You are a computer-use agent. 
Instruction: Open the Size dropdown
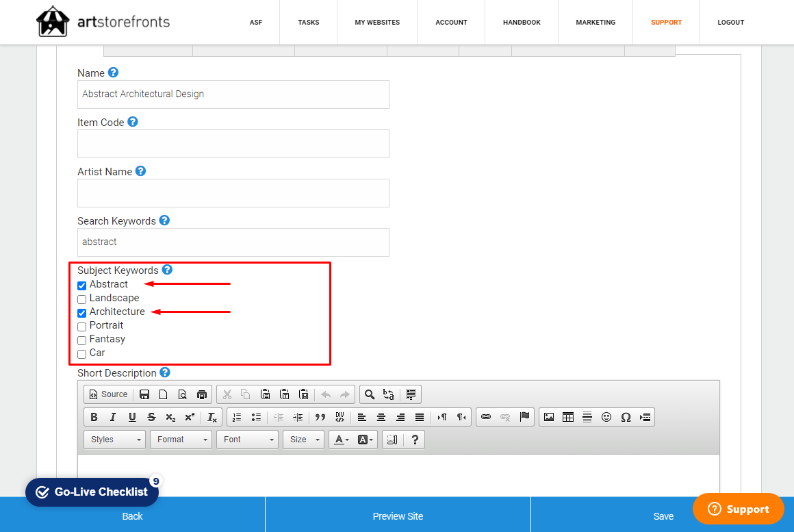coord(303,440)
